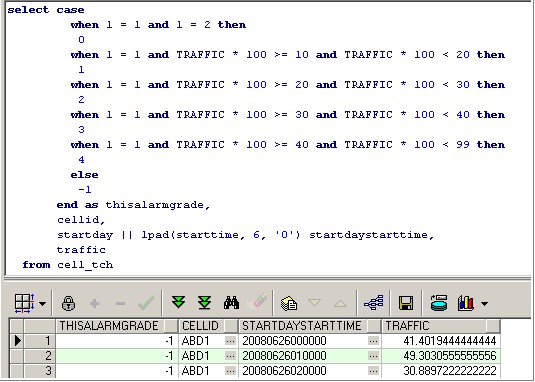The height and width of the screenshot is (382, 535).
Task: Click the export query results icon
Action: click(289, 303)
